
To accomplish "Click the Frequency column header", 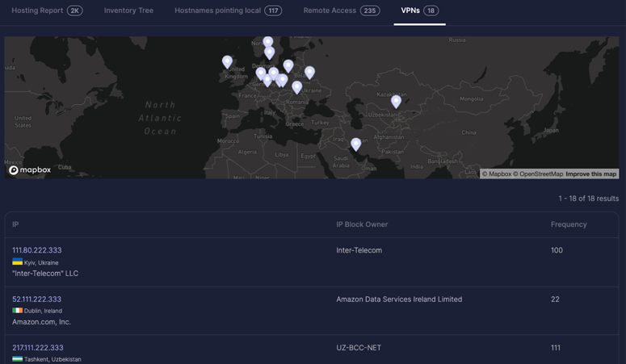I will coord(569,224).
